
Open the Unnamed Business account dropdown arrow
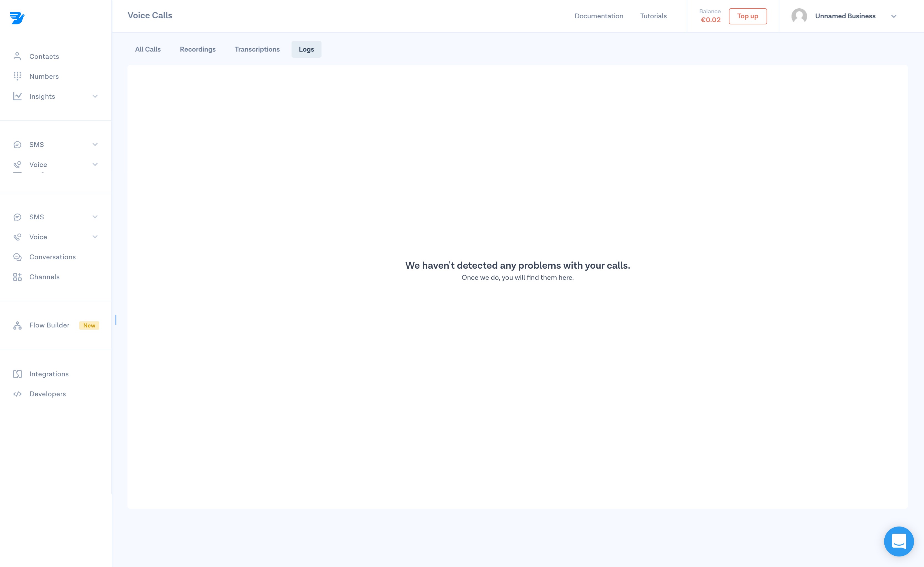(x=894, y=16)
